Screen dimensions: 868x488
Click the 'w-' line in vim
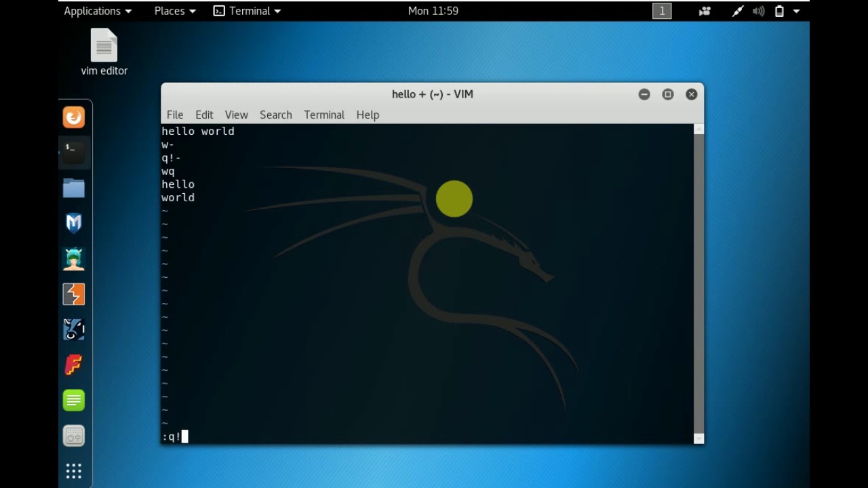pyautogui.click(x=167, y=145)
